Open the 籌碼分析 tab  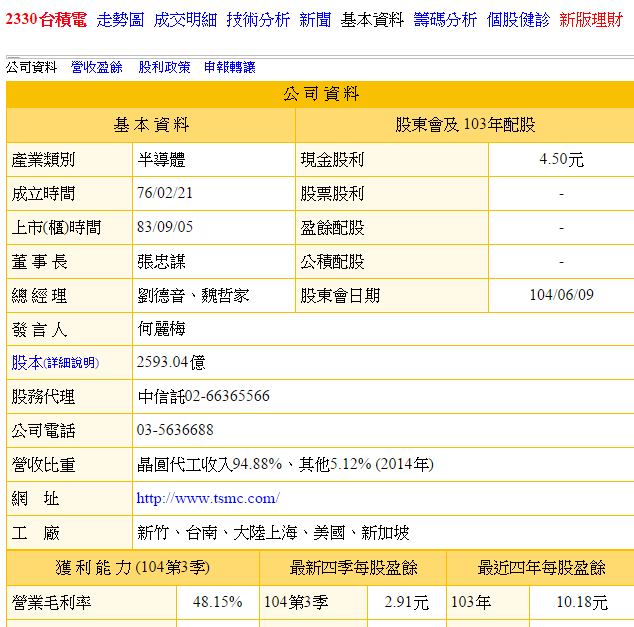click(x=445, y=19)
